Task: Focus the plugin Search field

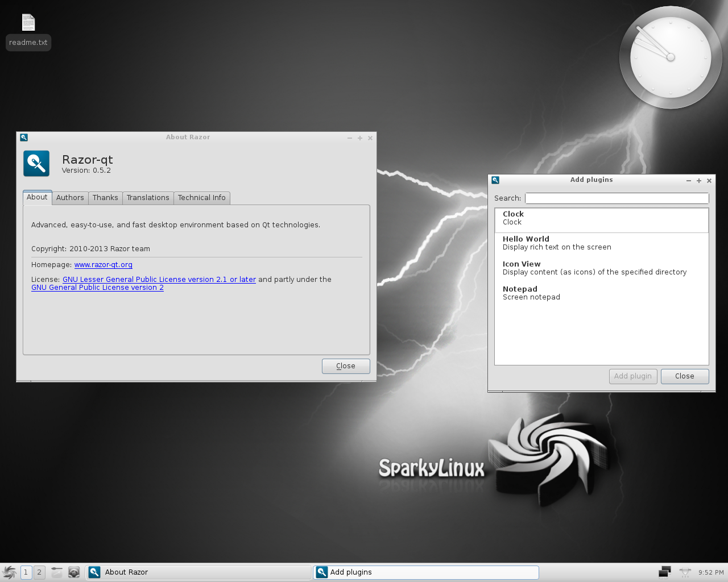Action: click(617, 198)
